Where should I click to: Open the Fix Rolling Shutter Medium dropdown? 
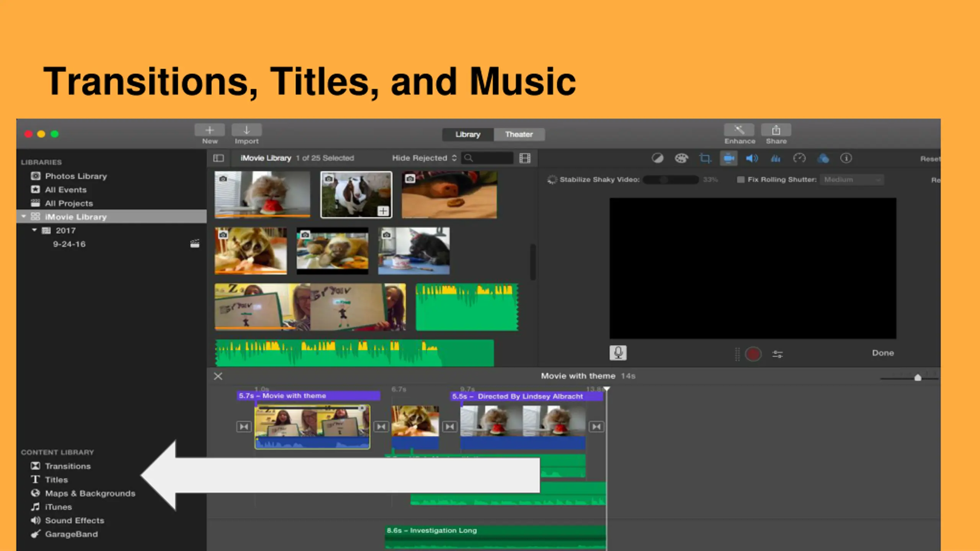(852, 179)
